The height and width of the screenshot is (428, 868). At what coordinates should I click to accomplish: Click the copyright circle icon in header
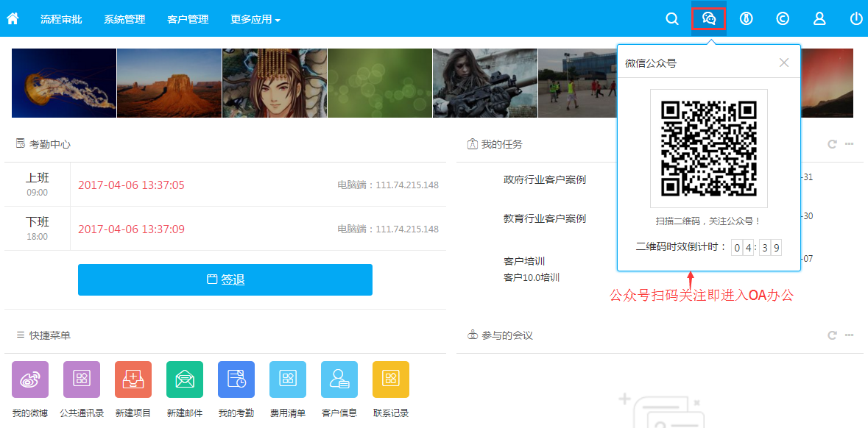pos(783,19)
